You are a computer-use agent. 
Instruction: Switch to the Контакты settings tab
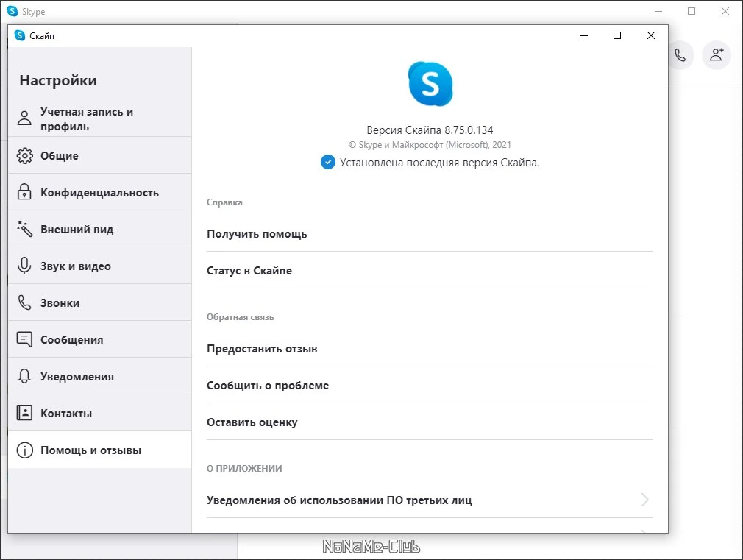coord(100,413)
